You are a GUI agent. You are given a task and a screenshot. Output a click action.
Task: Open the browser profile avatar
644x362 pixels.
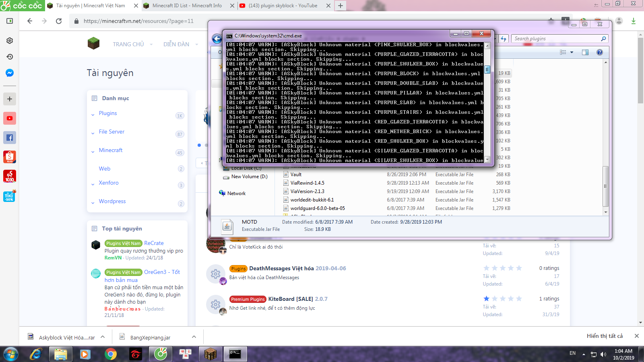(x=619, y=21)
